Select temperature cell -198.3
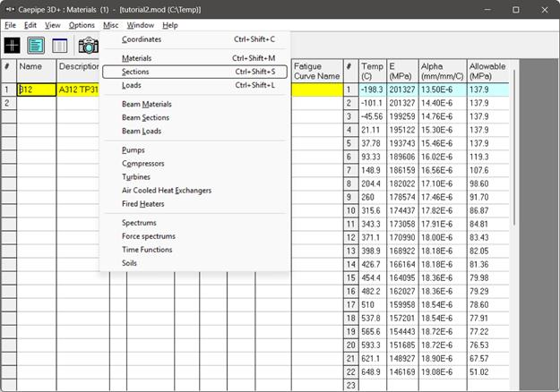 click(373, 89)
